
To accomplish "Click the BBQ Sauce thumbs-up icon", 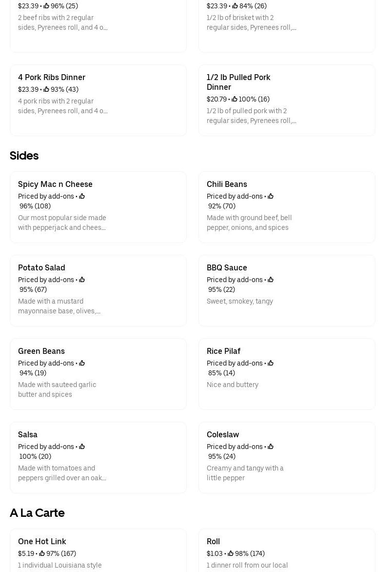I will [271, 280].
